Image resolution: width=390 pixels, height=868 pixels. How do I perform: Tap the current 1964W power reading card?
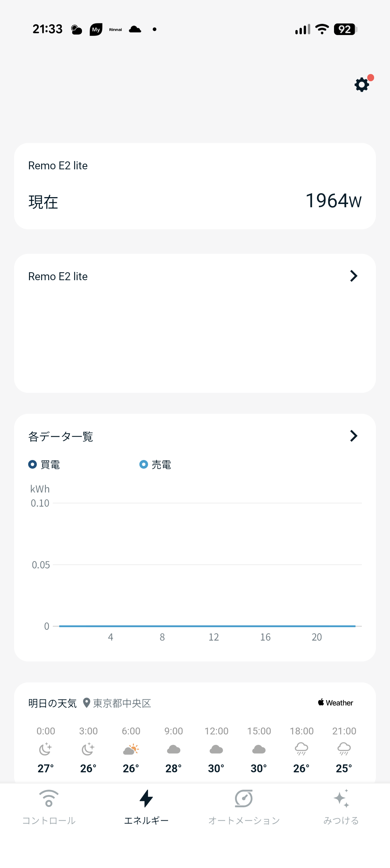pos(195,186)
